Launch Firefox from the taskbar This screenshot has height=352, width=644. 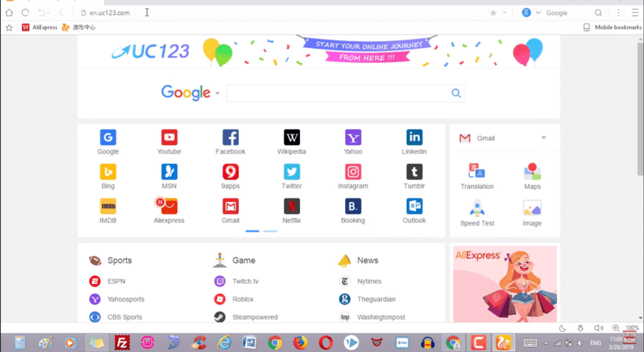tap(300, 343)
